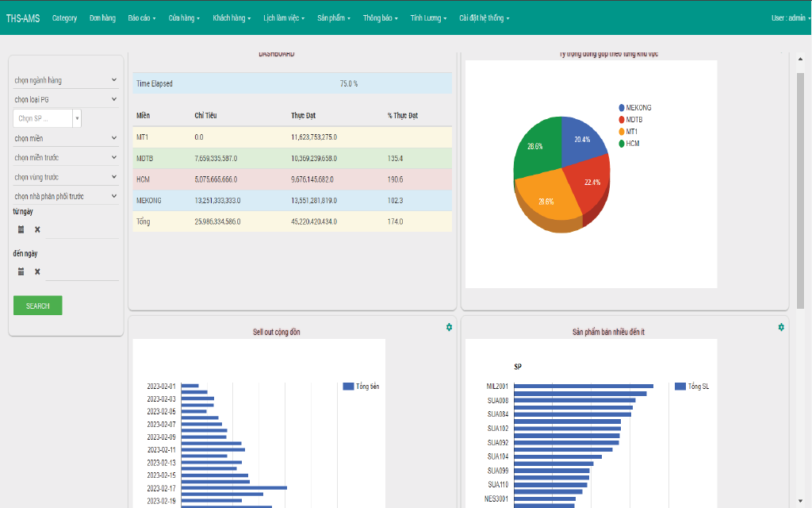The height and width of the screenshot is (508, 812).
Task: Expand the chọn nhà phân phối trước dropdown
Action: tap(66, 196)
